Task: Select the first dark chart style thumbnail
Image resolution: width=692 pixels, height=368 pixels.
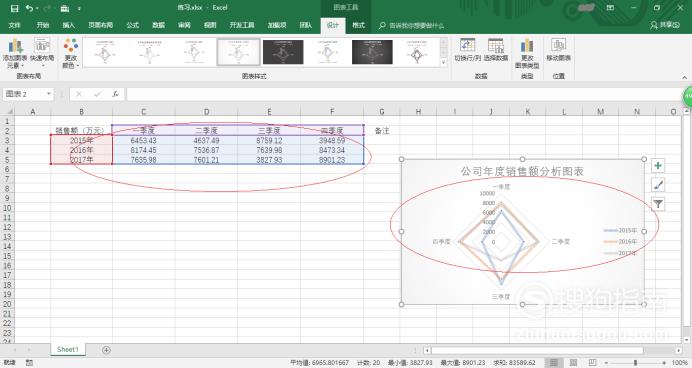Action: pyautogui.click(x=283, y=52)
